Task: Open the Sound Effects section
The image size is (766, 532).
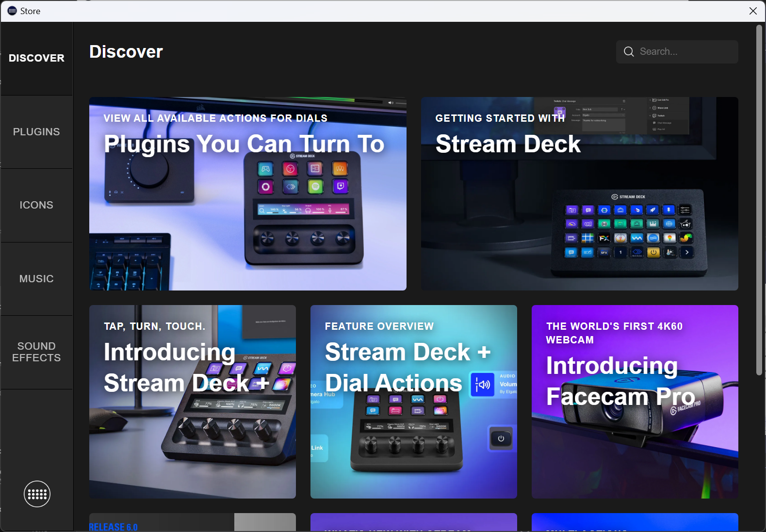Action: point(36,352)
